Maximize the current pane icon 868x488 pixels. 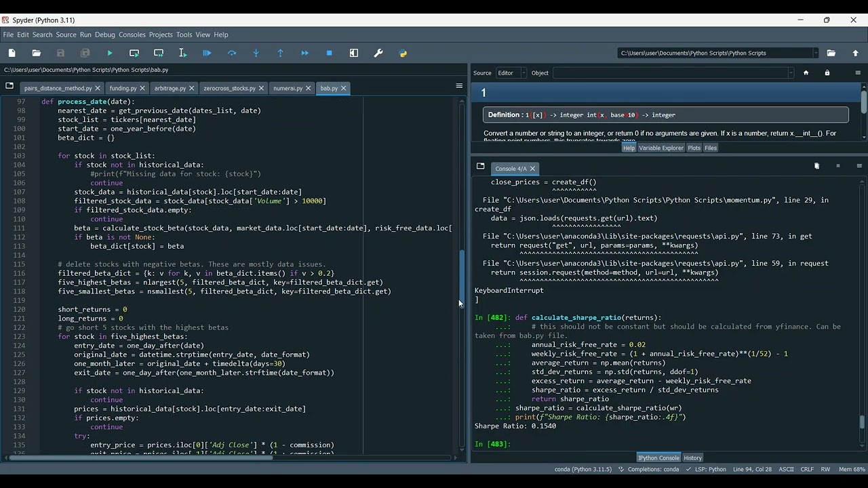(354, 53)
